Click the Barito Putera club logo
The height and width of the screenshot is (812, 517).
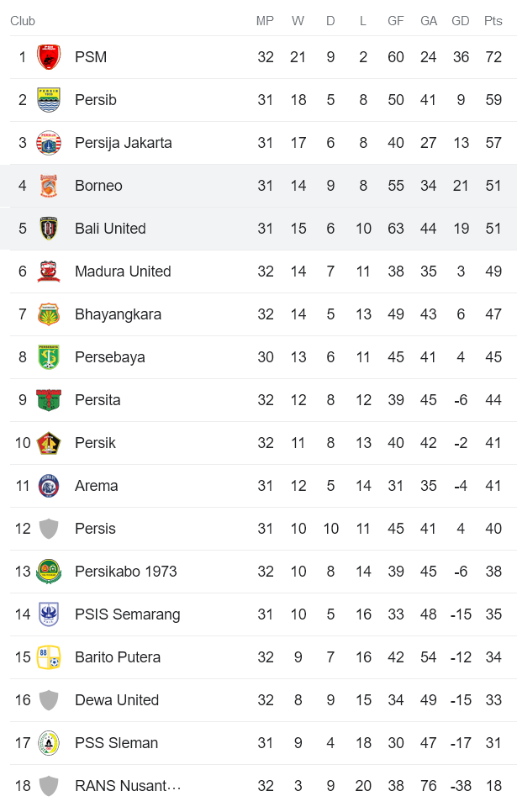[49, 657]
